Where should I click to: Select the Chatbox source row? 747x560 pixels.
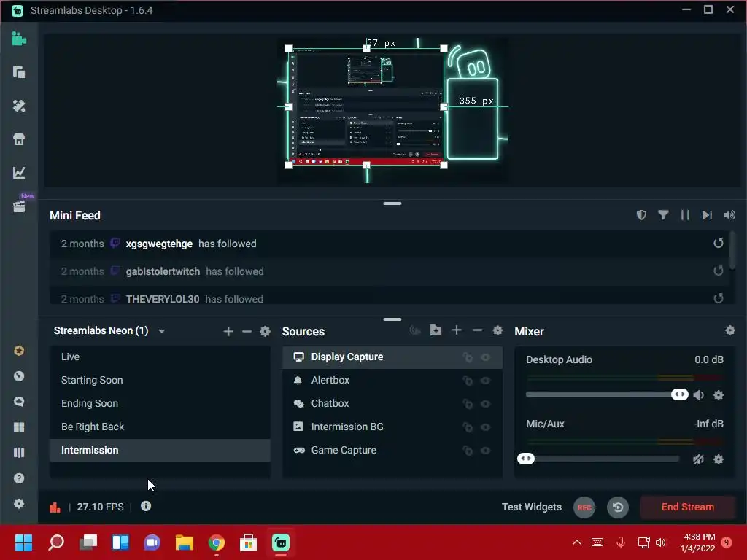click(x=392, y=403)
